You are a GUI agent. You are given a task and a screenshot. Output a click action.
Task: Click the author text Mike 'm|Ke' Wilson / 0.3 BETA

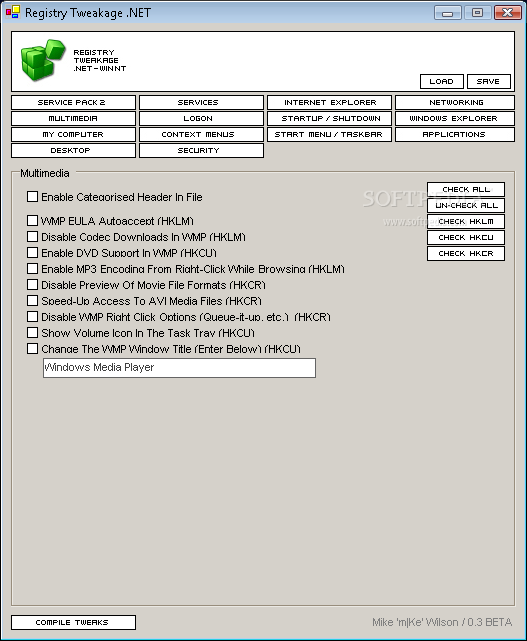pyautogui.click(x=442, y=622)
